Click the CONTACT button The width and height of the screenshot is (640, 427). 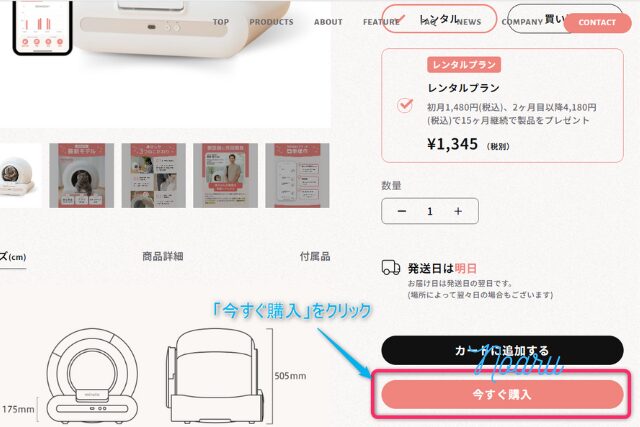click(x=597, y=22)
